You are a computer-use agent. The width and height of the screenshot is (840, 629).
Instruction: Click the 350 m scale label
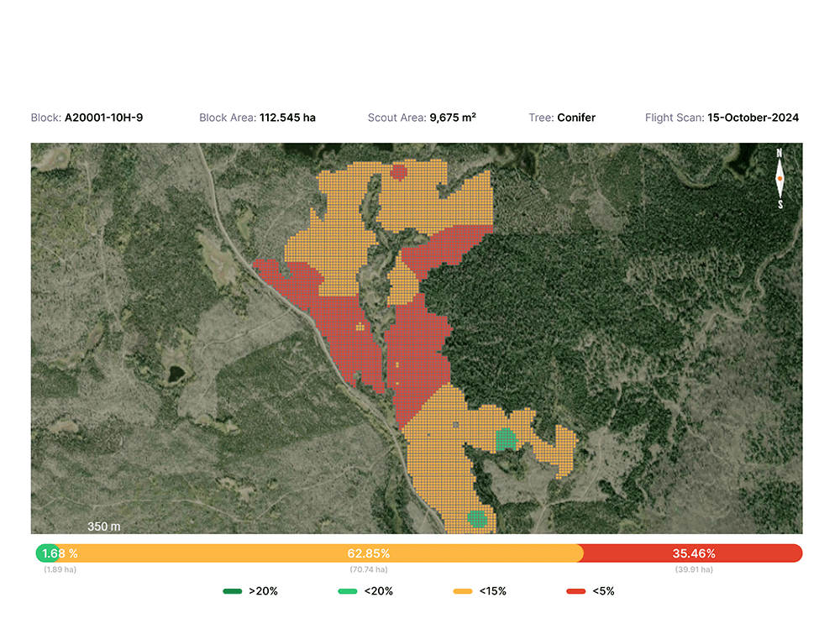pos(104,527)
